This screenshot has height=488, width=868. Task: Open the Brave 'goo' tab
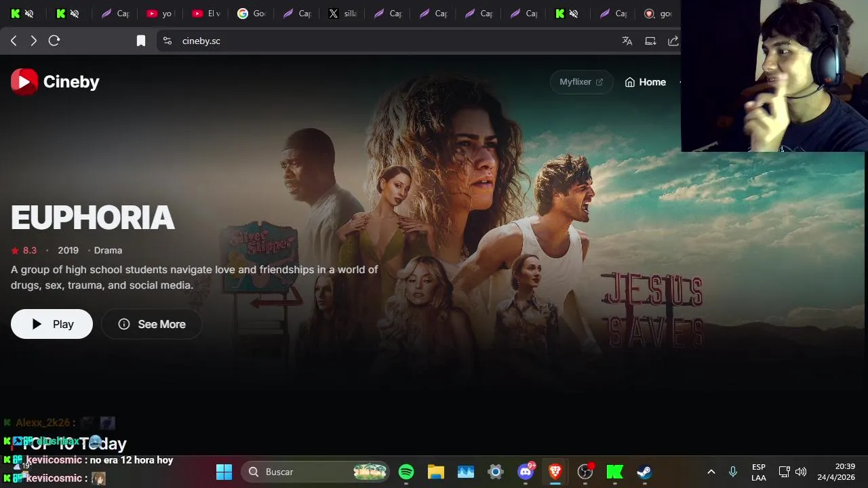coord(658,14)
